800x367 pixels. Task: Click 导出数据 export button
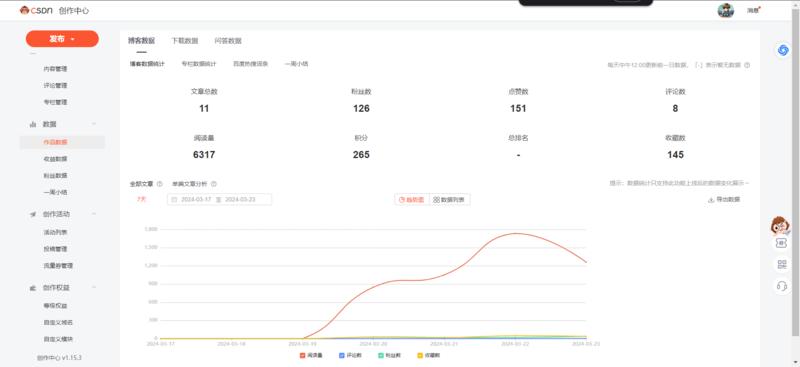point(723,200)
